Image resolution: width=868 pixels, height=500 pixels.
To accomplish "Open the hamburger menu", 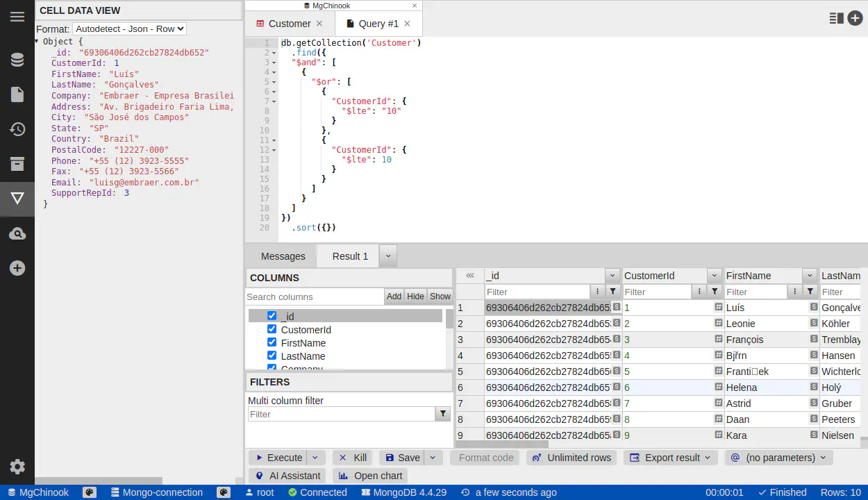I will click(x=17, y=17).
